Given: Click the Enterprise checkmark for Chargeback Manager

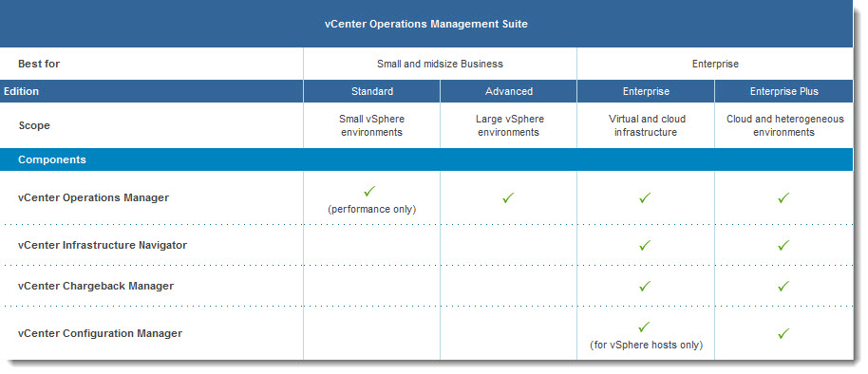Looking at the screenshot, I should coord(645,286).
